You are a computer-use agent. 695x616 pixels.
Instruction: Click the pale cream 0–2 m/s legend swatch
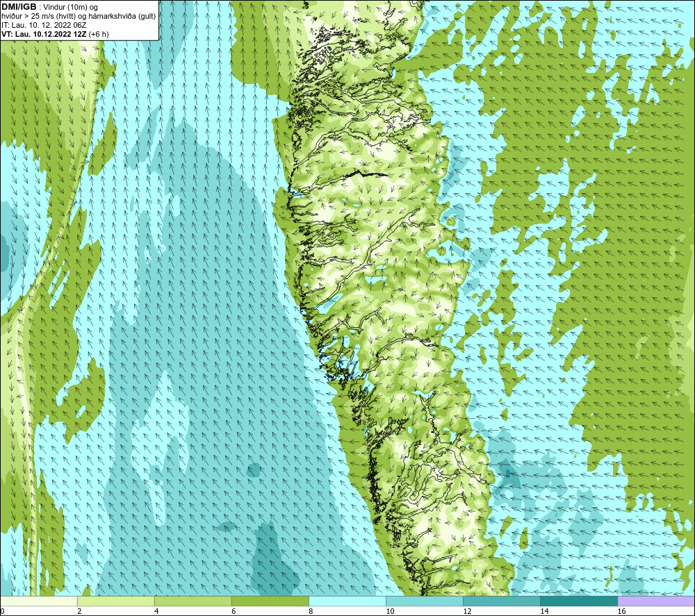[39, 601]
